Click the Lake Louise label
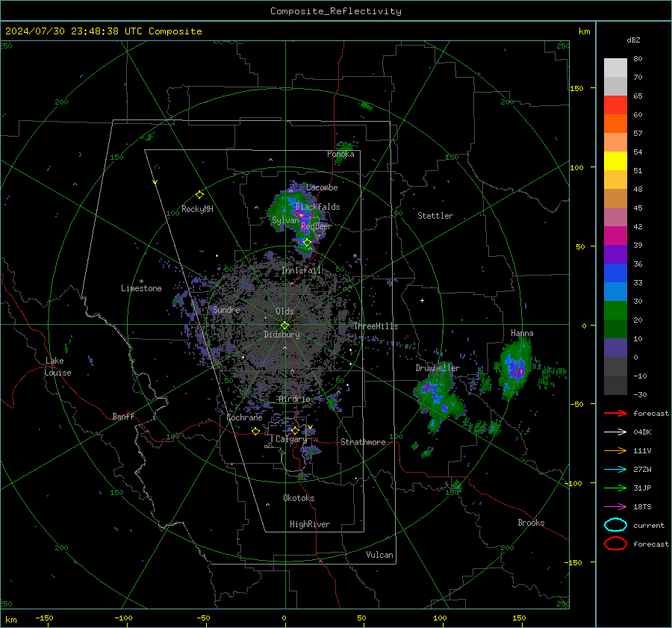Image resolution: width=672 pixels, height=628 pixels. pos(57,367)
